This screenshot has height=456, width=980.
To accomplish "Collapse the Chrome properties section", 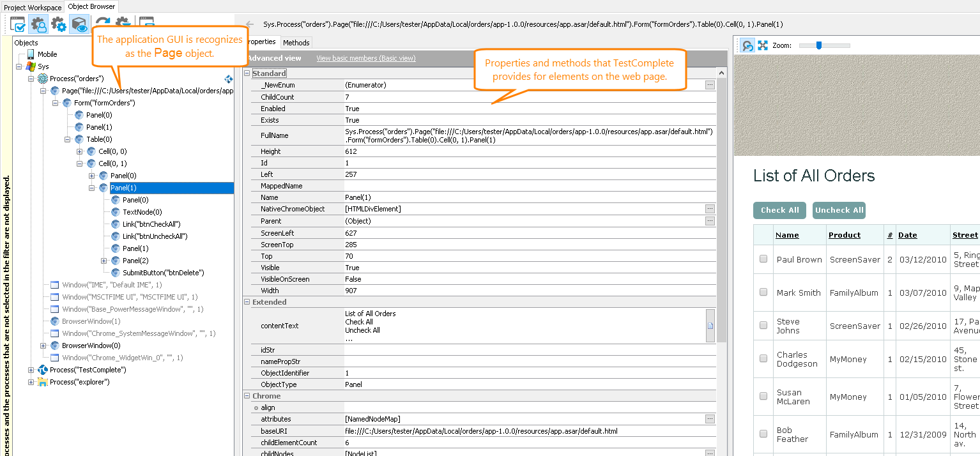I will pyautogui.click(x=247, y=396).
